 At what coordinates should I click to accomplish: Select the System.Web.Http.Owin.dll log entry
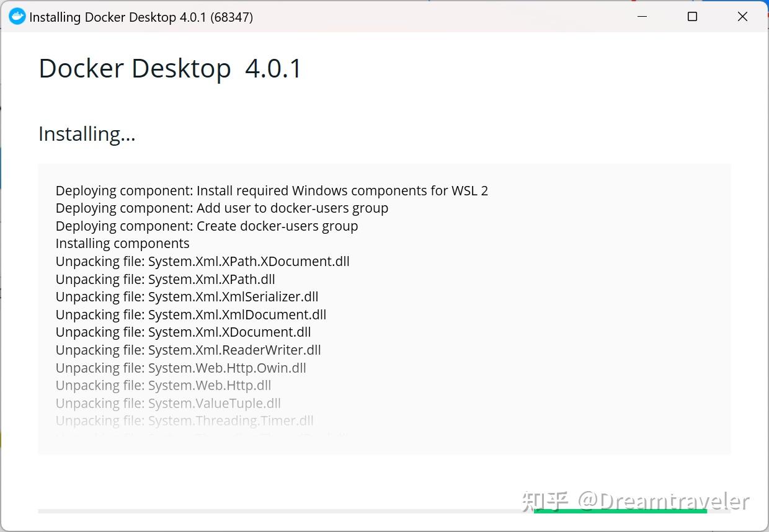tap(180, 368)
